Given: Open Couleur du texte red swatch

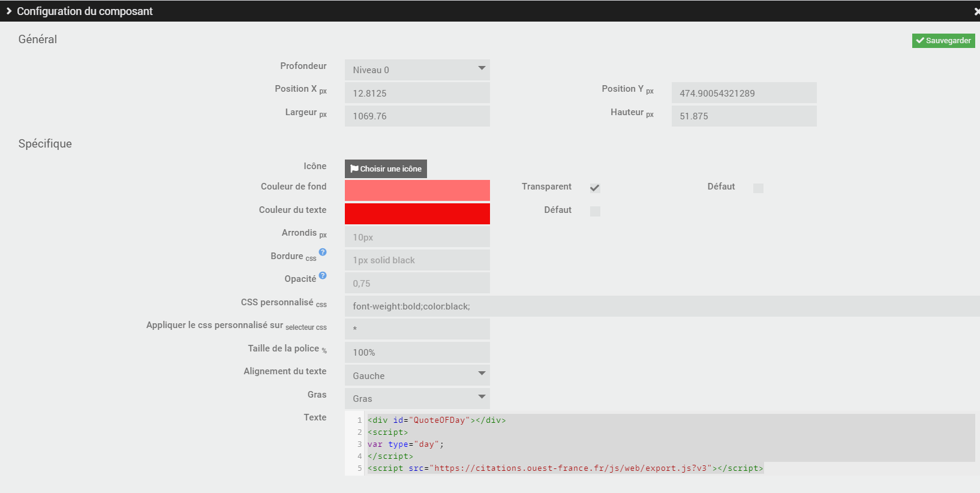Looking at the screenshot, I should [x=417, y=214].
